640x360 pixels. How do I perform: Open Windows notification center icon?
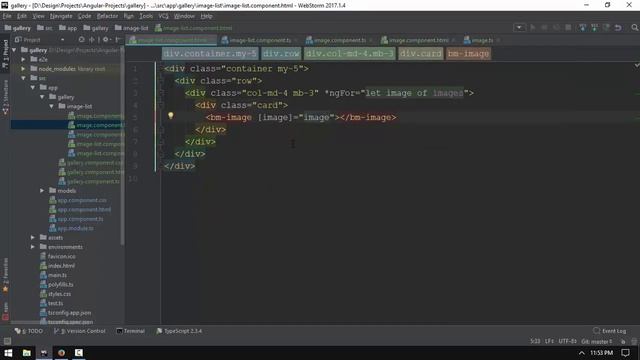click(625, 353)
